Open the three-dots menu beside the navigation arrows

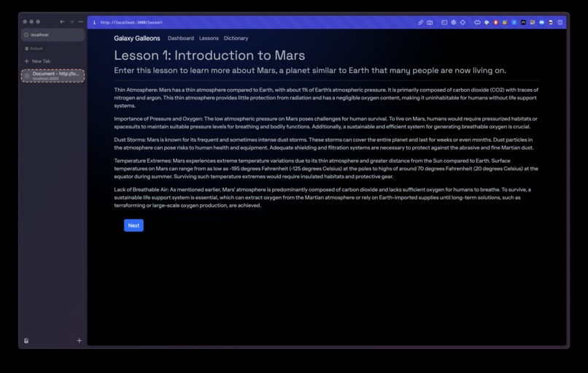point(81,22)
